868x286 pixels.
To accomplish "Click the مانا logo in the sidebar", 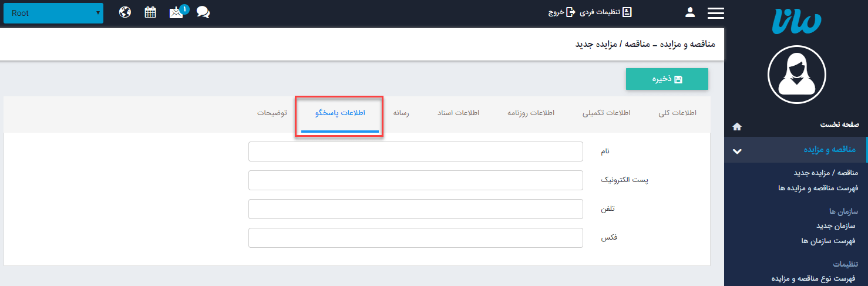I will (x=797, y=22).
